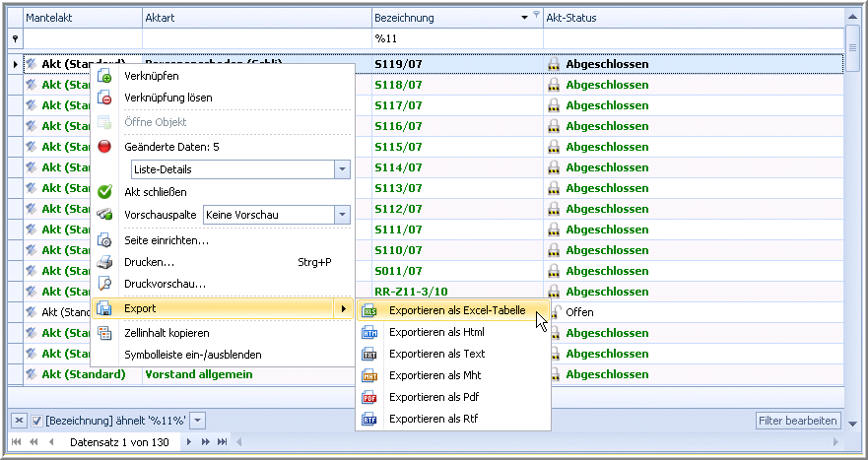
Task: Click the Verknüpfen link icon
Action: [105, 77]
